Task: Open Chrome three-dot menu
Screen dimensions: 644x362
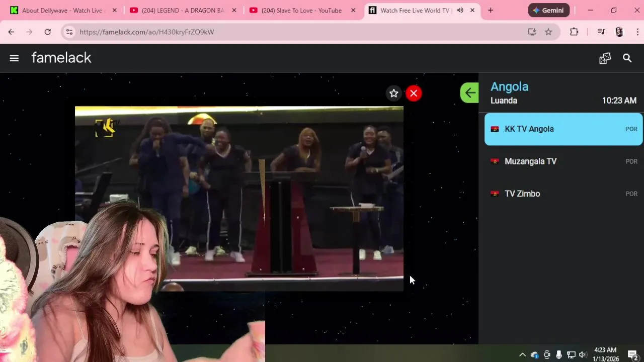Action: point(637,32)
